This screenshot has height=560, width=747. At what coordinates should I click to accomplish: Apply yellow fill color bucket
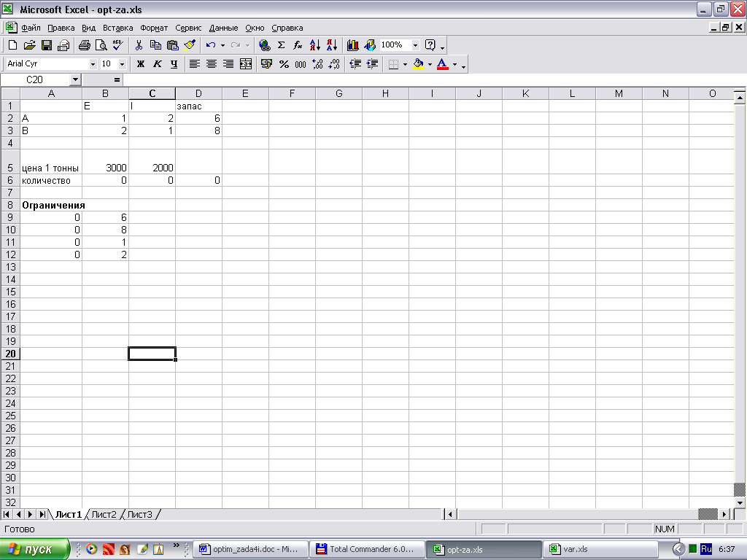tap(418, 64)
